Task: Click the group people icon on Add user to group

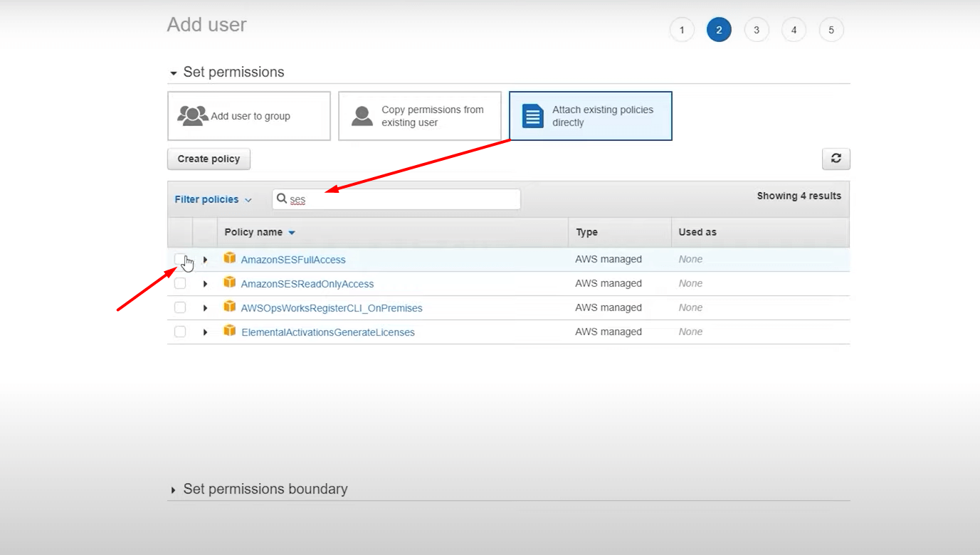Action: click(192, 116)
